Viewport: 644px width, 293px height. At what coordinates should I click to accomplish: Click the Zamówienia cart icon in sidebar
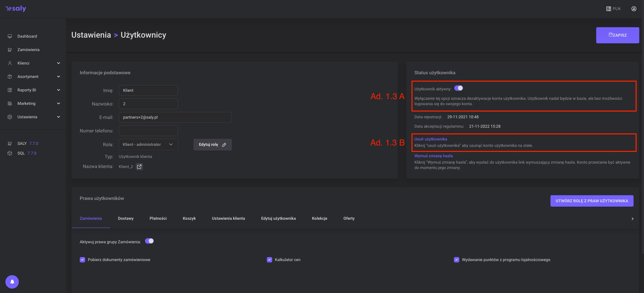10,50
